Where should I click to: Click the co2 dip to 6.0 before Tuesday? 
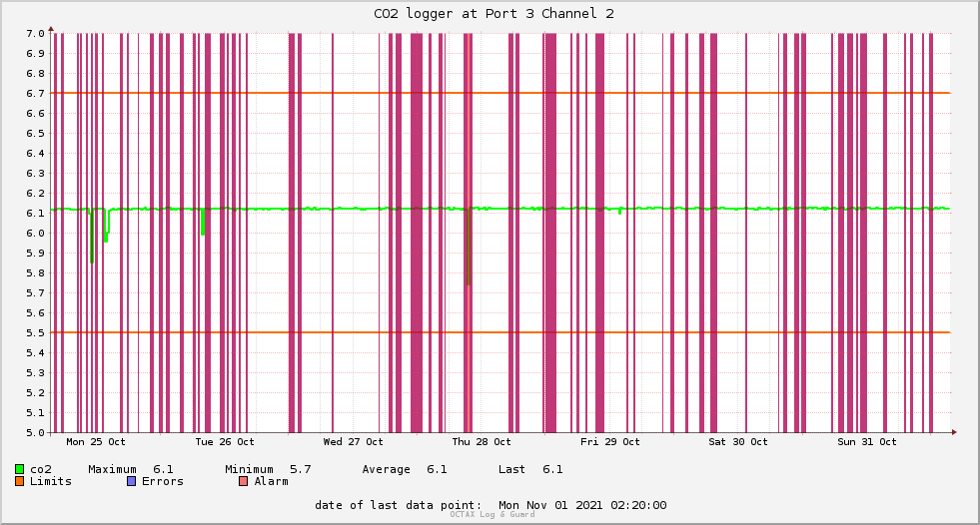203,223
